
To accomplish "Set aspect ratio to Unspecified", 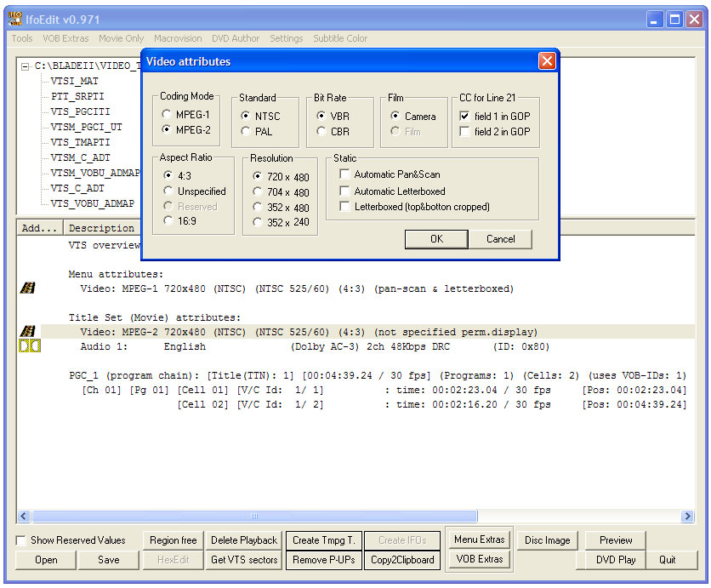I will tap(168, 191).
